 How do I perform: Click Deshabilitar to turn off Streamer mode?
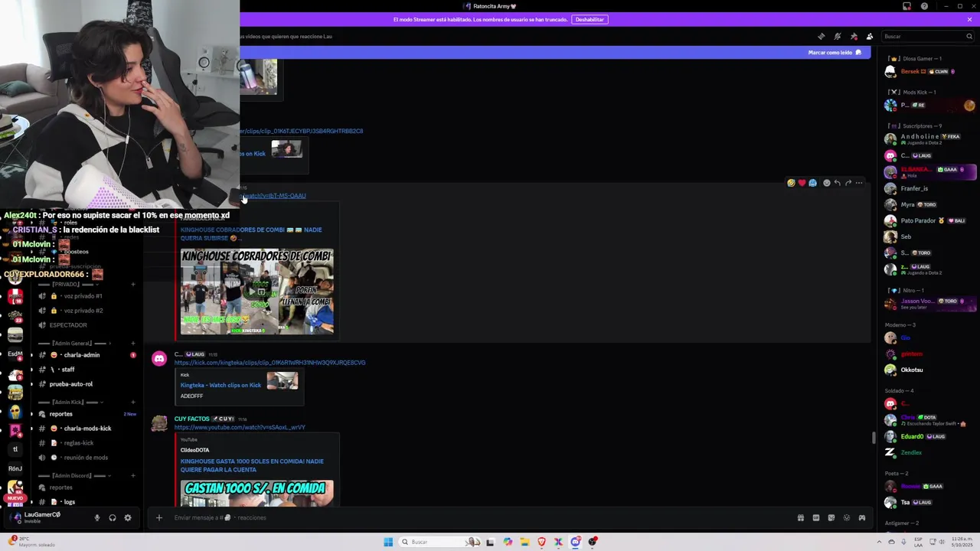coord(590,19)
